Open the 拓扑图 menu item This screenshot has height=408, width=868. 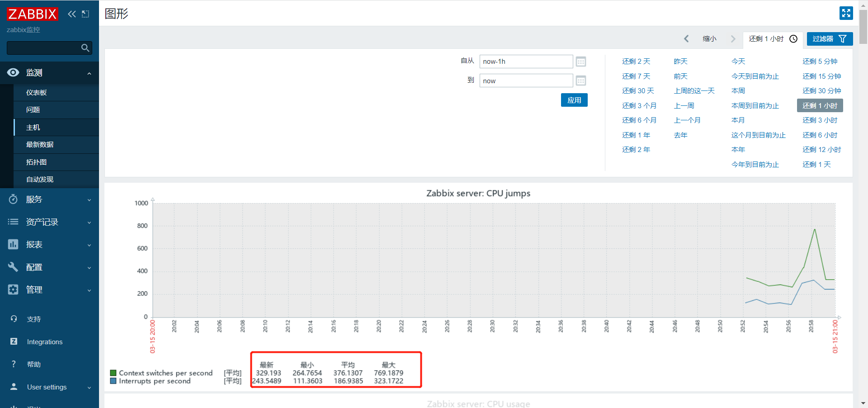pos(56,162)
